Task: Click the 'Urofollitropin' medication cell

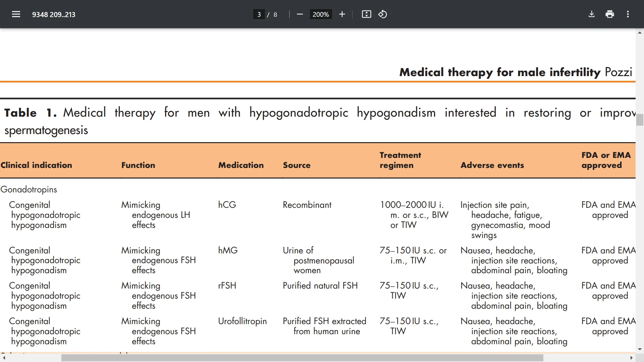Action: coord(243,321)
